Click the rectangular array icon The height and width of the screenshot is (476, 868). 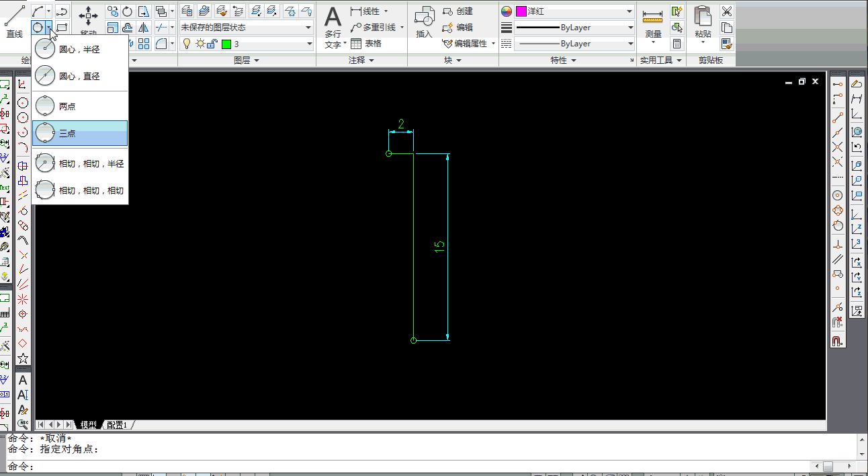(x=144, y=44)
